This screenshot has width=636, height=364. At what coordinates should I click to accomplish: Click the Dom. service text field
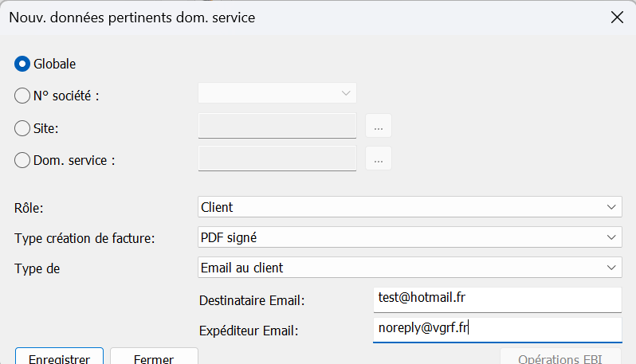(277, 159)
